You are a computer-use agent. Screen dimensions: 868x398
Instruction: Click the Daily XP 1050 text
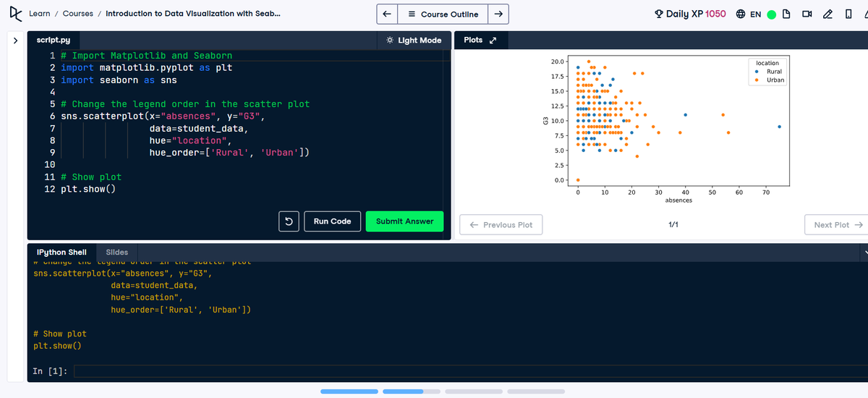coord(695,14)
